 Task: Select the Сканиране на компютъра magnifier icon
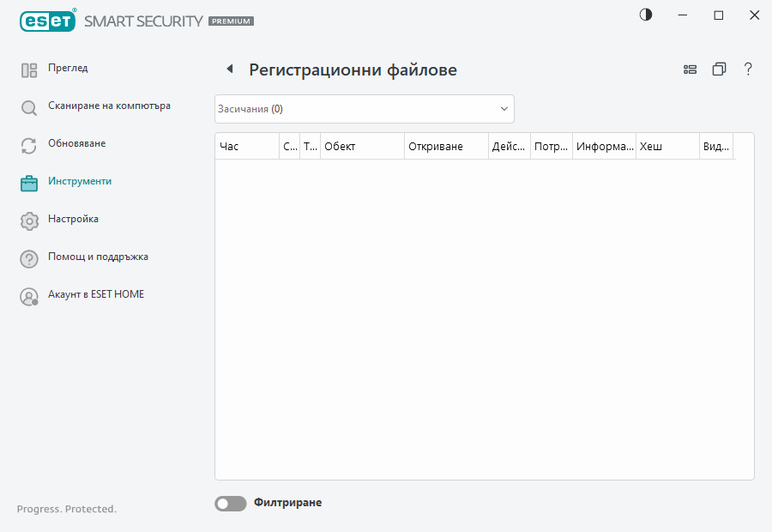point(28,106)
